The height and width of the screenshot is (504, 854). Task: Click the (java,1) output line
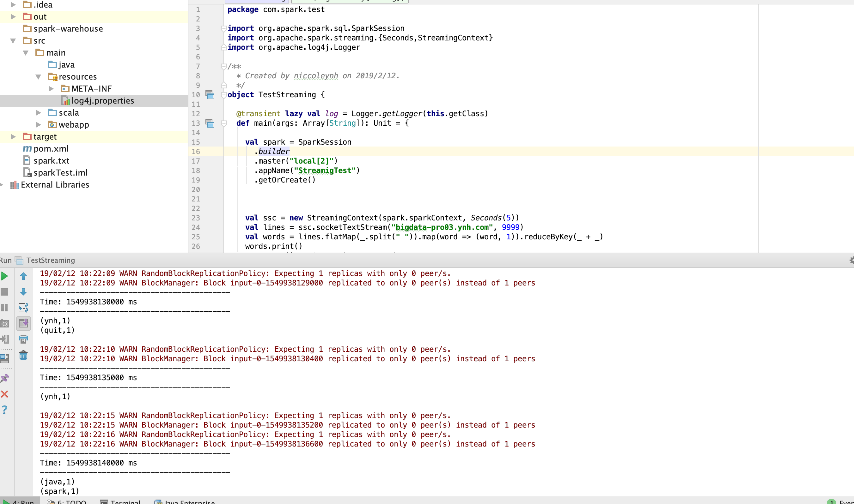[x=58, y=482]
